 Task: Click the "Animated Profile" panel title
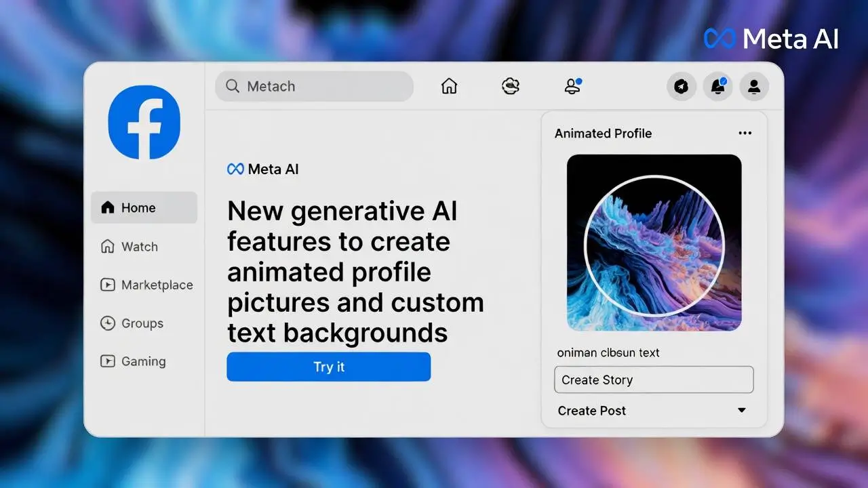(x=603, y=134)
